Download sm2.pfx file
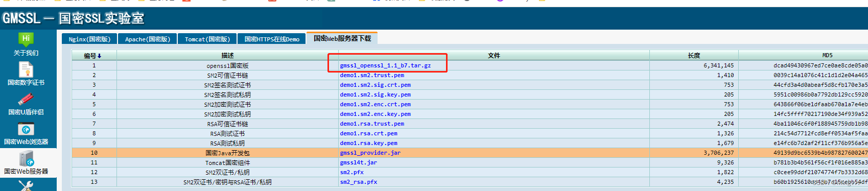Image resolution: width=868 pixels, height=191 pixels. 352,172
